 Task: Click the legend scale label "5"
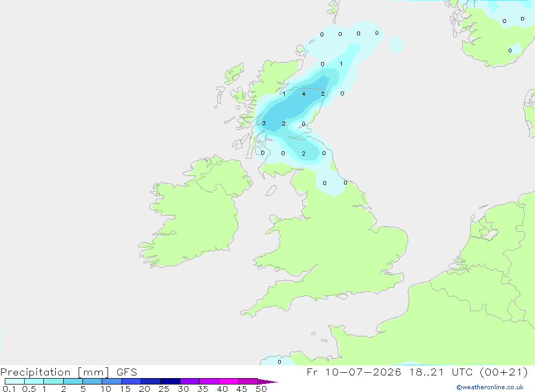click(83, 389)
